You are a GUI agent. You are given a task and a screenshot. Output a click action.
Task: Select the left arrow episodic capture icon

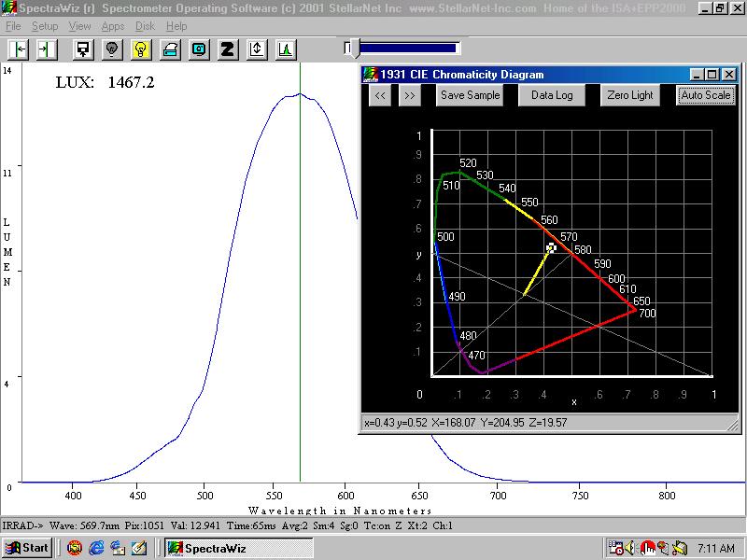[x=17, y=48]
